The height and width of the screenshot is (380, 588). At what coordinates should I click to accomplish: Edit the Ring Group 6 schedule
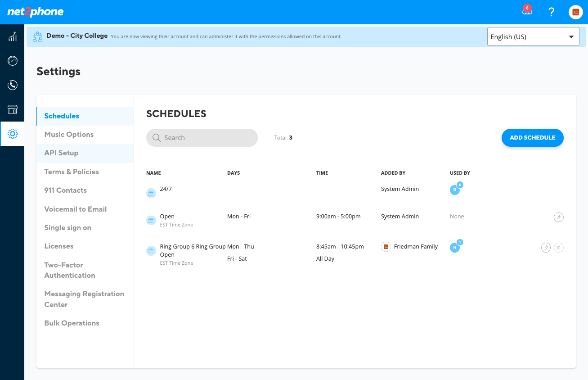coord(546,247)
